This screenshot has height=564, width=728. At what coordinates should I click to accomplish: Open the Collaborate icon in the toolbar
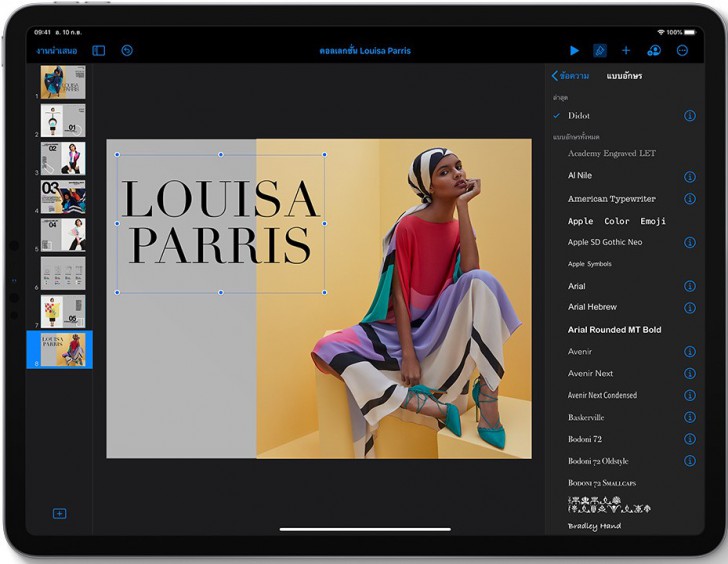[x=654, y=50]
